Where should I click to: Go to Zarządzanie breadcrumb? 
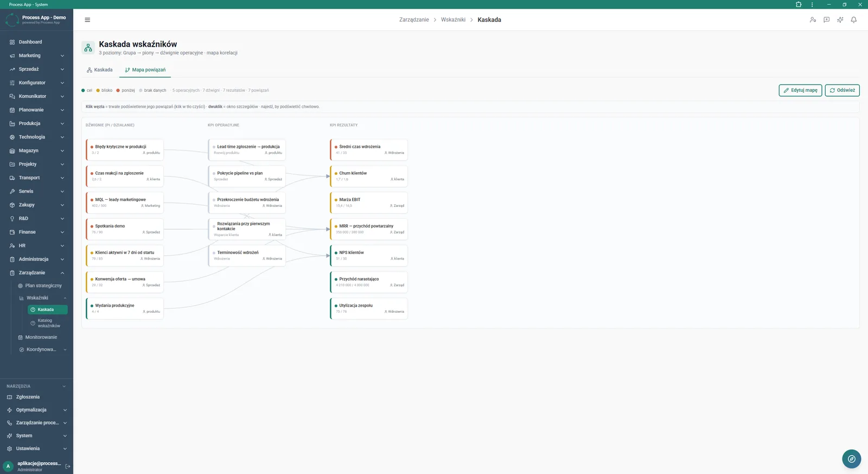[x=414, y=20]
